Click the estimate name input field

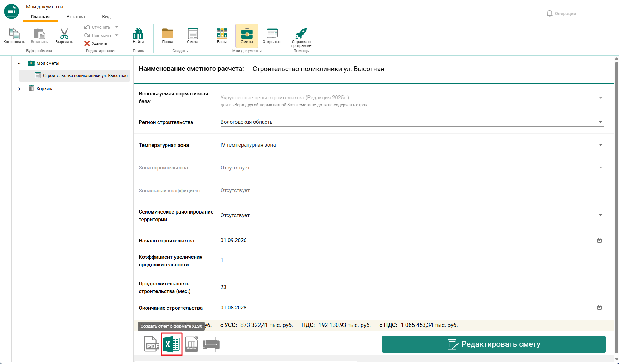click(x=428, y=69)
